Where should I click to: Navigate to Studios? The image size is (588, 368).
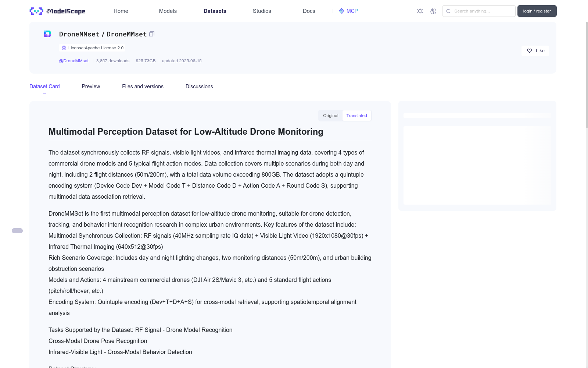[262, 11]
